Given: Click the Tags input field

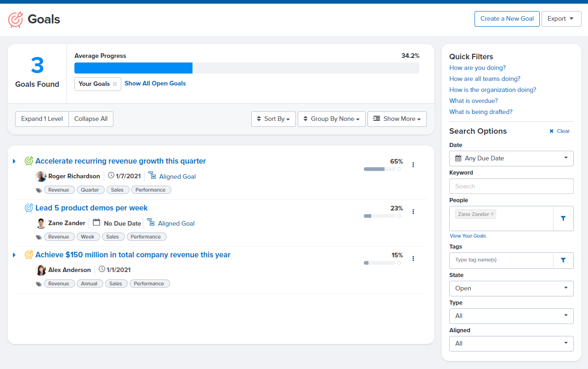Looking at the screenshot, I should tap(501, 260).
